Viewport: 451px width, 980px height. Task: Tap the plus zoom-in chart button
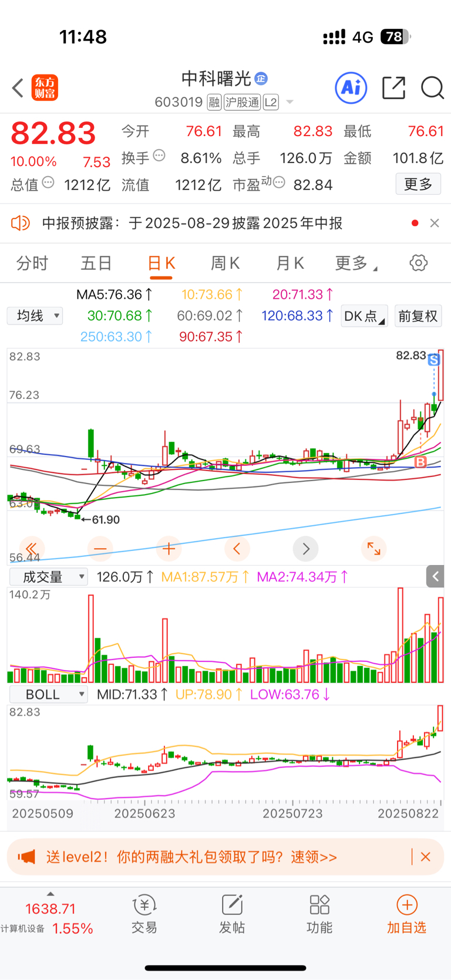pyautogui.click(x=169, y=549)
